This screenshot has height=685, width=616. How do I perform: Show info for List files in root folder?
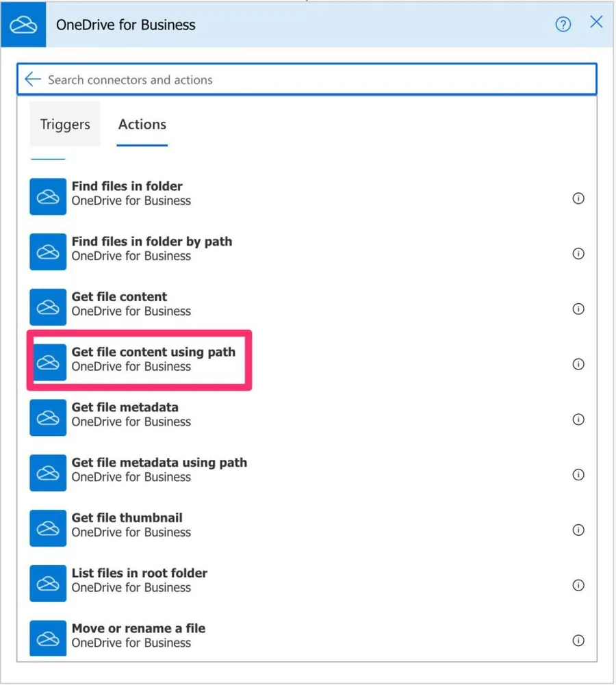pos(578,585)
